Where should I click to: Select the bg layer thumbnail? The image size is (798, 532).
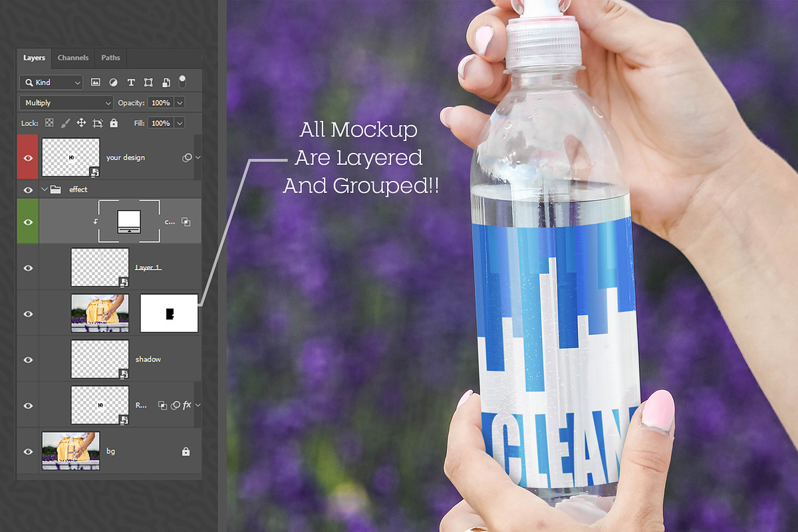[70, 451]
